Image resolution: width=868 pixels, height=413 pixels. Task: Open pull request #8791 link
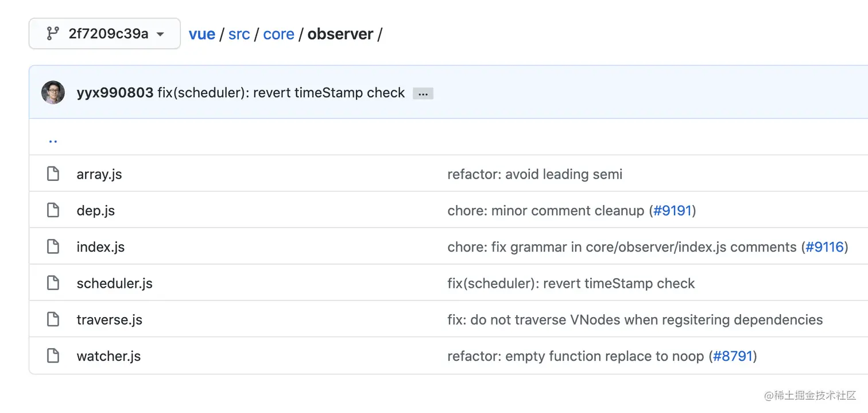(733, 356)
